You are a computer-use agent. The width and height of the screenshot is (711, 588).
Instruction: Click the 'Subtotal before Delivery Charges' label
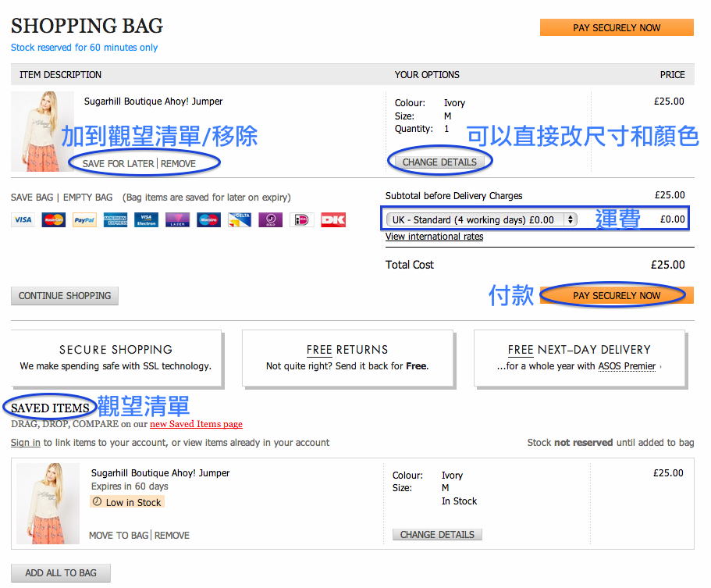[454, 196]
